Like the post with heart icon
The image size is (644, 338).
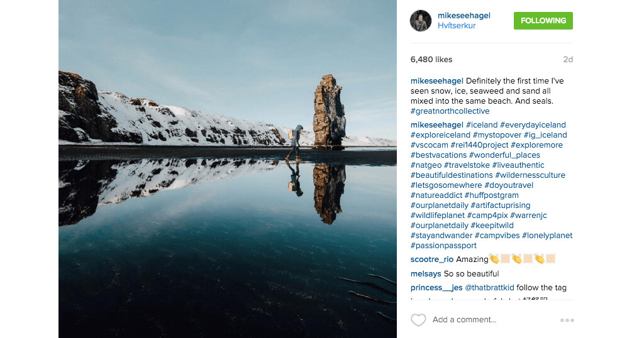click(418, 320)
